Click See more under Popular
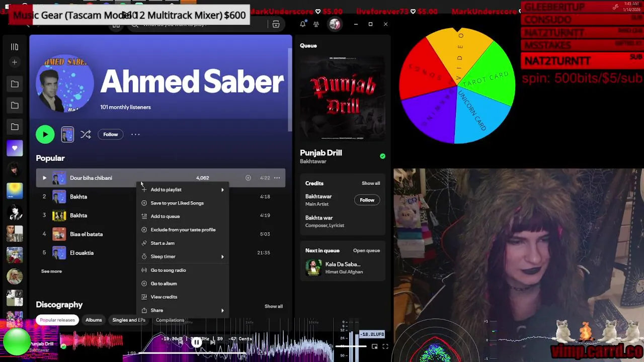Screen dimensions: 644x362 tap(51, 271)
